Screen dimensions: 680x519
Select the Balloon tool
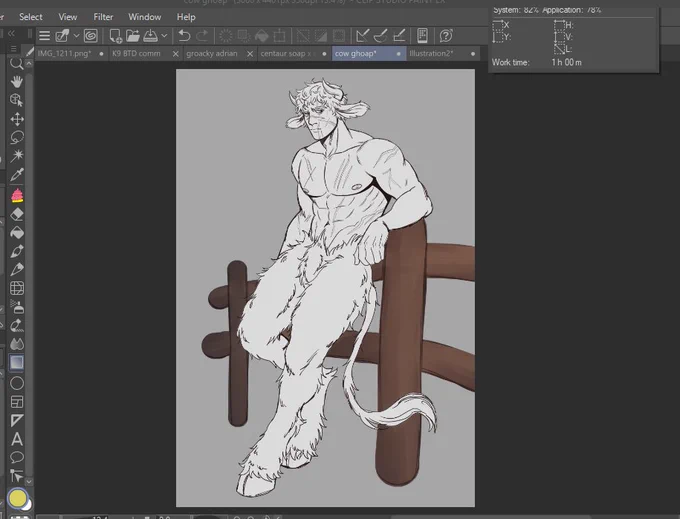pos(16,457)
